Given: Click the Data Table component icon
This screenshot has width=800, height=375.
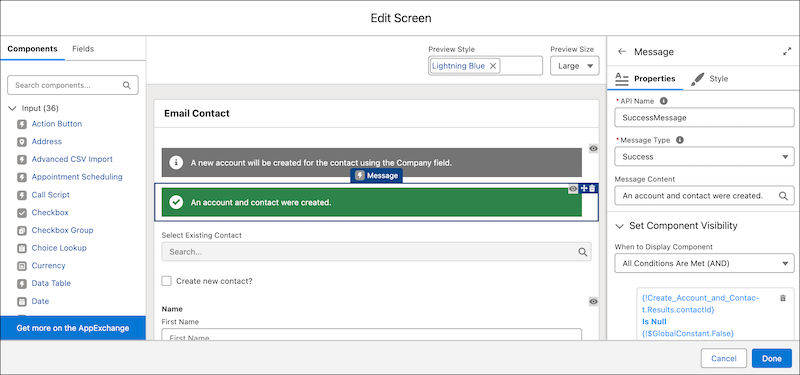Looking at the screenshot, I should pos(21,284).
